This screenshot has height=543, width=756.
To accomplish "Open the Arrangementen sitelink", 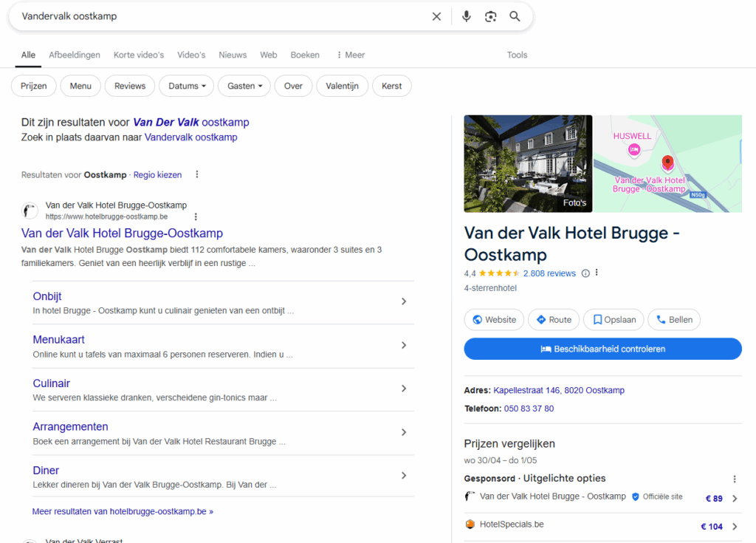I will pos(70,427).
